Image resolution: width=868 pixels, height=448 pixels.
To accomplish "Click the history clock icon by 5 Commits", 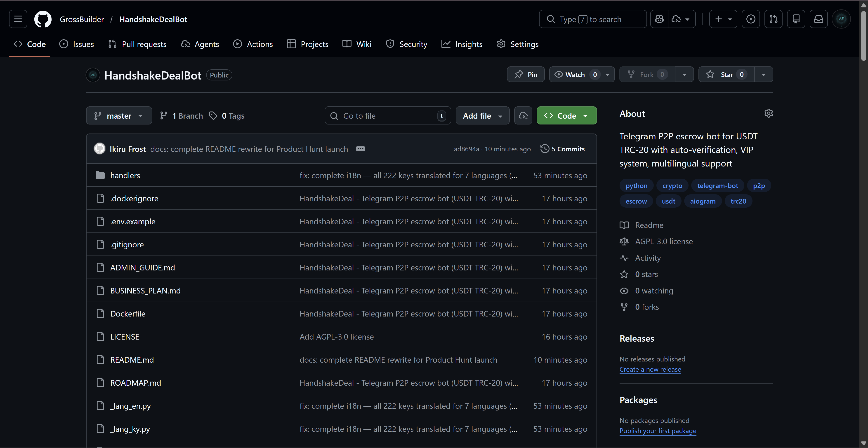I will 545,149.
